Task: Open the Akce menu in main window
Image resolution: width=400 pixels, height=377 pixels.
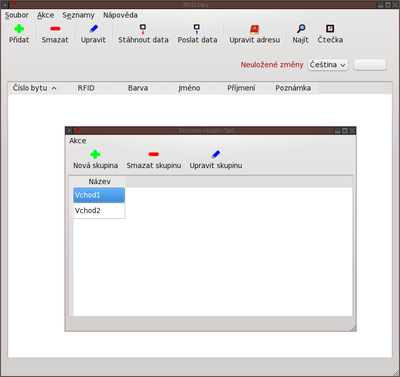Action: 45,15
